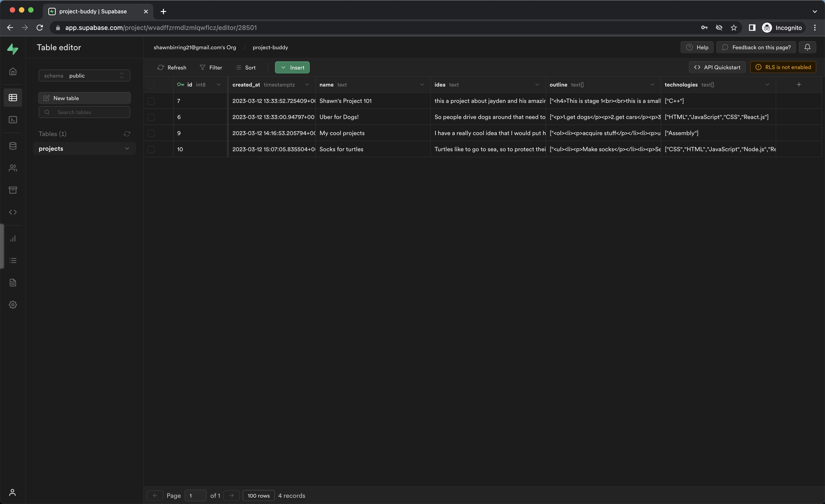Open the name column header dropdown
Image resolution: width=825 pixels, height=504 pixels.
[x=422, y=85]
